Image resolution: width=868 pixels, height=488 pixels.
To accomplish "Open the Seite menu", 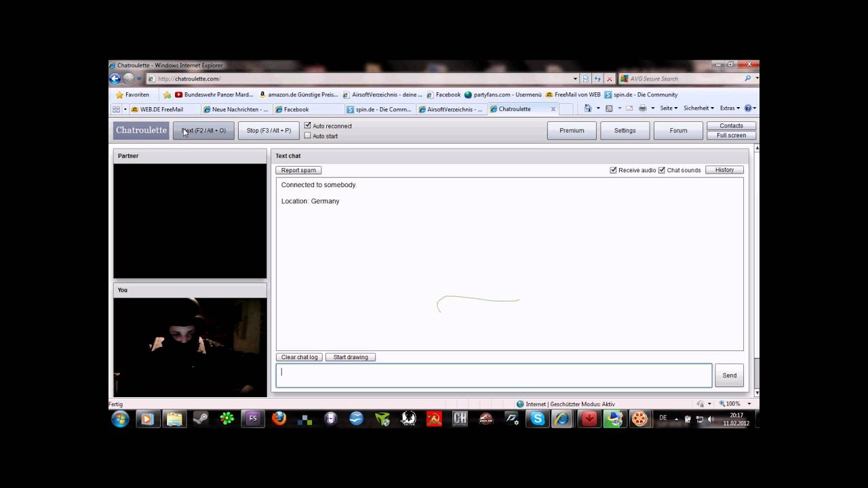I will (668, 108).
